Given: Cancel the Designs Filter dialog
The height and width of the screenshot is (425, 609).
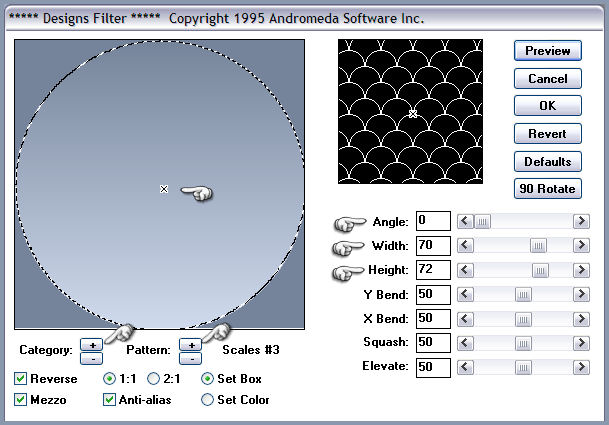Looking at the screenshot, I should tap(548, 78).
